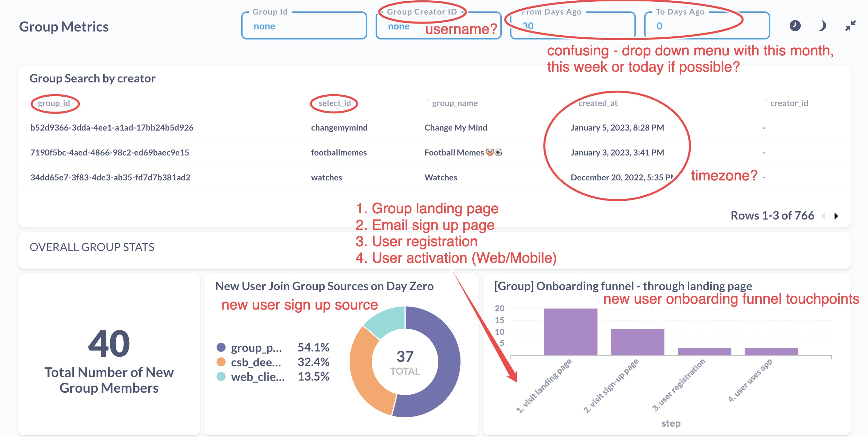Sort by the group_name column header
The width and height of the screenshot is (868, 437).
pos(454,103)
